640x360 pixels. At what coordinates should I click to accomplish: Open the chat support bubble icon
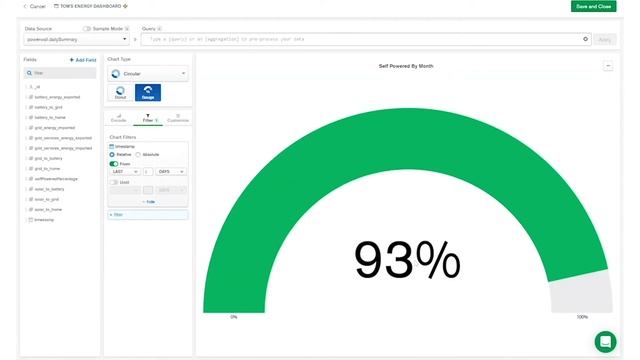tap(605, 342)
